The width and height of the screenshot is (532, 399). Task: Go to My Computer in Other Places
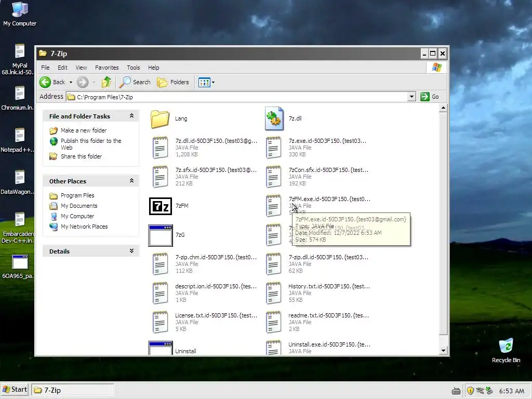(x=77, y=216)
